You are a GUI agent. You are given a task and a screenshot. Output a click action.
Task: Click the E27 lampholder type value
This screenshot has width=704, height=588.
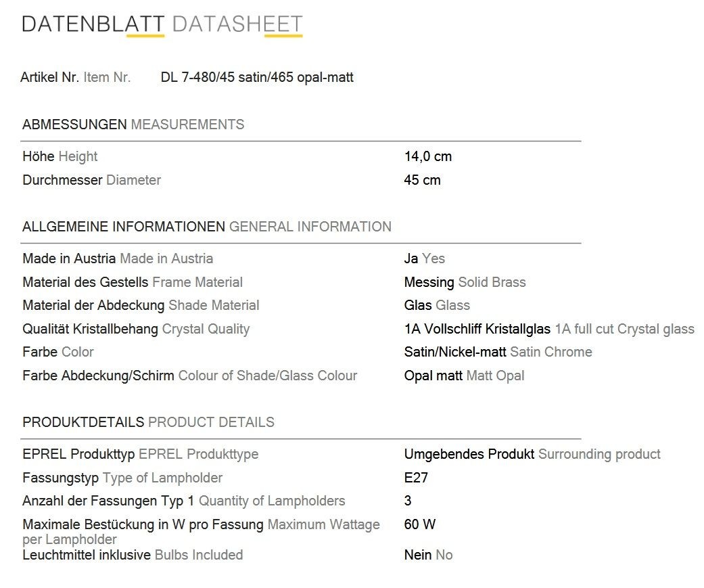(x=416, y=478)
